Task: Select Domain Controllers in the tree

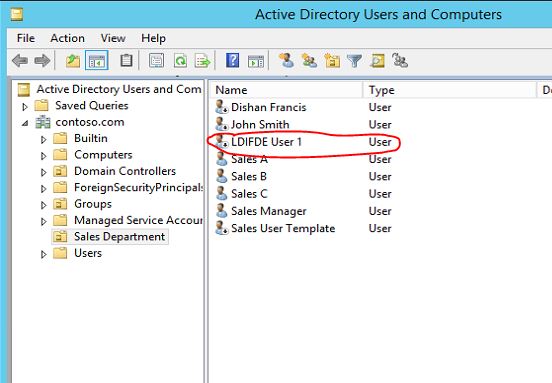Action: [x=125, y=171]
